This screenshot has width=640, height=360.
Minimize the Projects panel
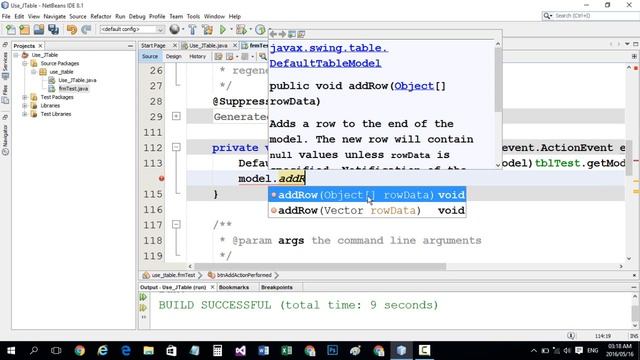click(x=130, y=46)
